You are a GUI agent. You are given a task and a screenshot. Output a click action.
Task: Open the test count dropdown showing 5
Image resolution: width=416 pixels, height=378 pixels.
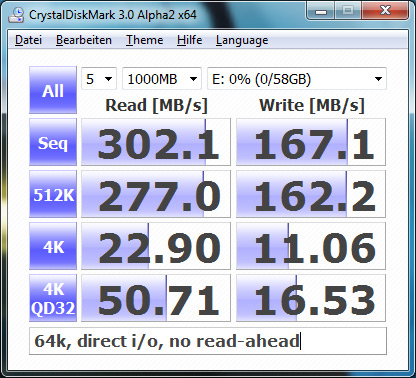tap(99, 79)
